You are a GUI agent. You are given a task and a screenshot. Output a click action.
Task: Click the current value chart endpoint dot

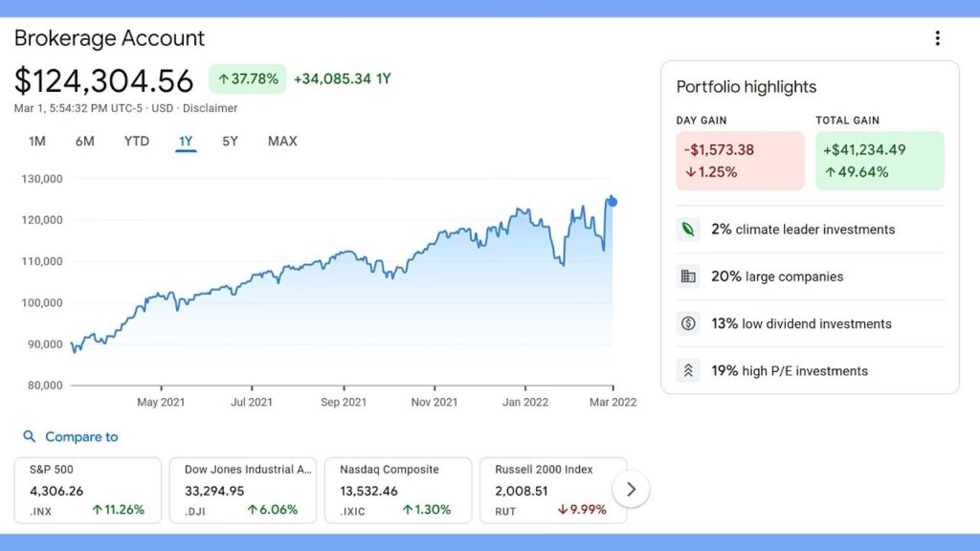612,202
